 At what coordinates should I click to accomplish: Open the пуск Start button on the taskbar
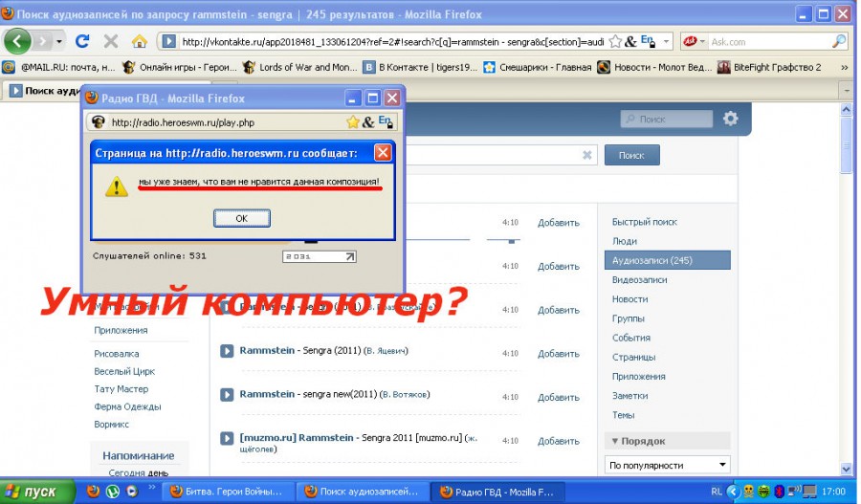click(37, 492)
